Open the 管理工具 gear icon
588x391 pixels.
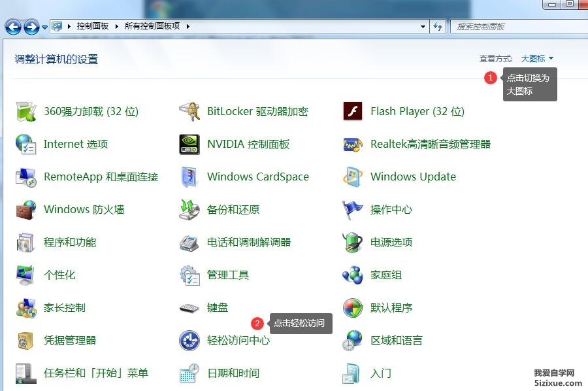(189, 275)
